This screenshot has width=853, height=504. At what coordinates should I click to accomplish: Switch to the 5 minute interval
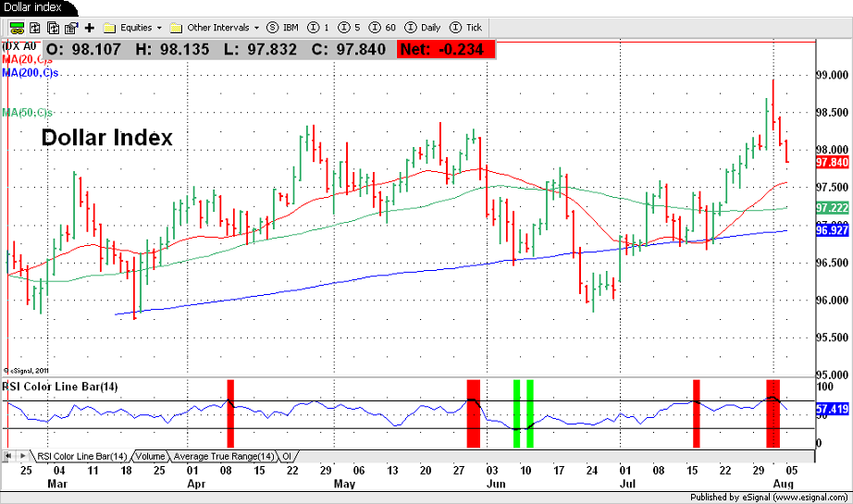(x=350, y=28)
